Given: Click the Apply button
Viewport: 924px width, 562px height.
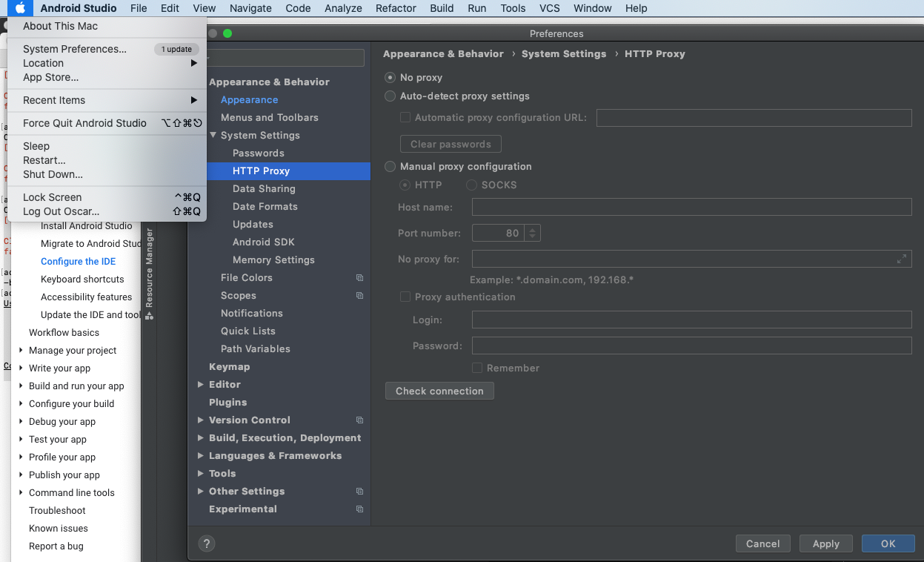Looking at the screenshot, I should (825, 543).
